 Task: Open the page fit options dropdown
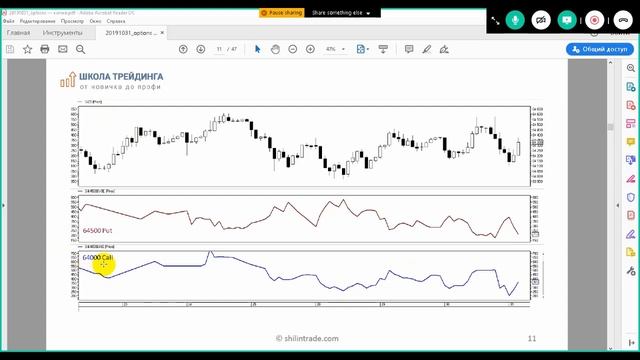point(362,49)
